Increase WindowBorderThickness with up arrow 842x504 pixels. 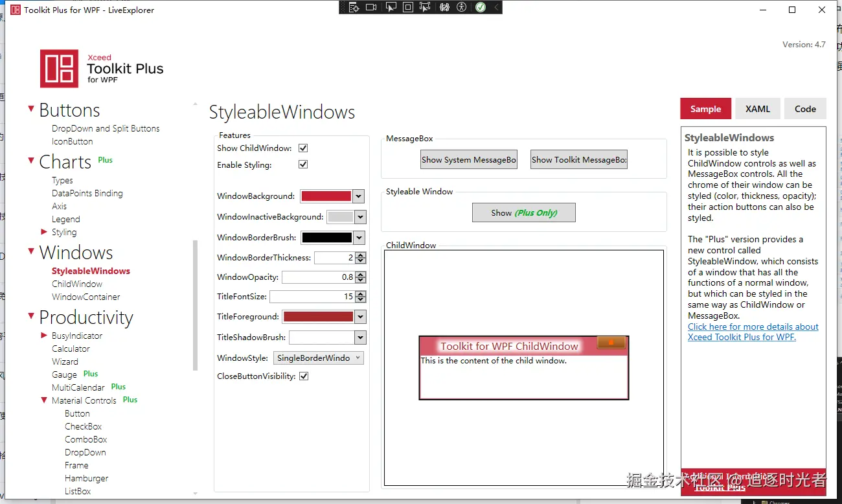coord(361,255)
